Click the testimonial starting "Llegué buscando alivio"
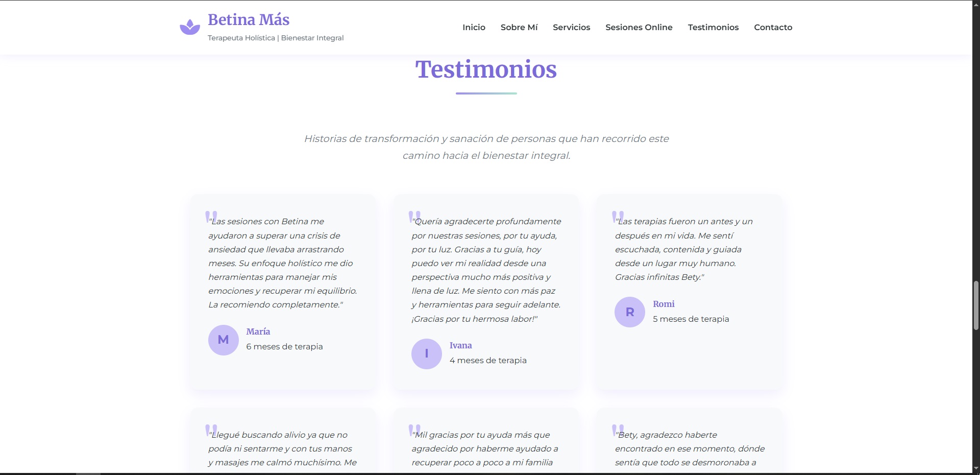This screenshot has height=475, width=980. click(x=283, y=448)
